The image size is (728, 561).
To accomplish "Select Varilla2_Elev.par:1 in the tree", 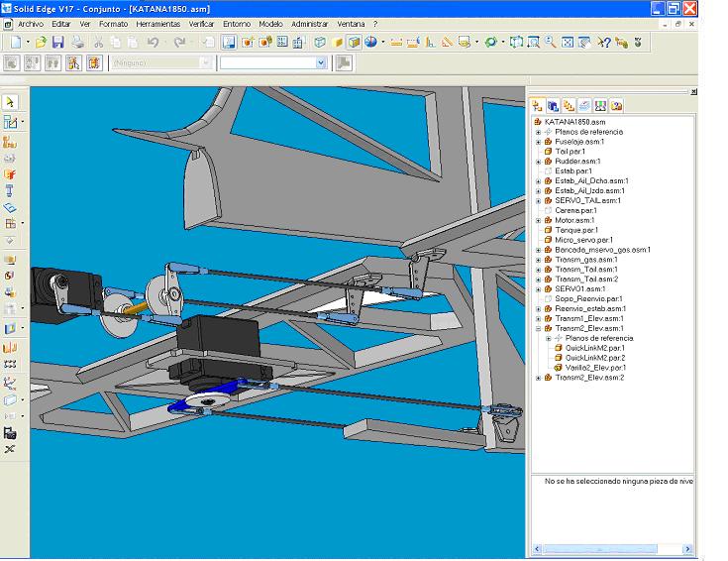I will (594, 368).
